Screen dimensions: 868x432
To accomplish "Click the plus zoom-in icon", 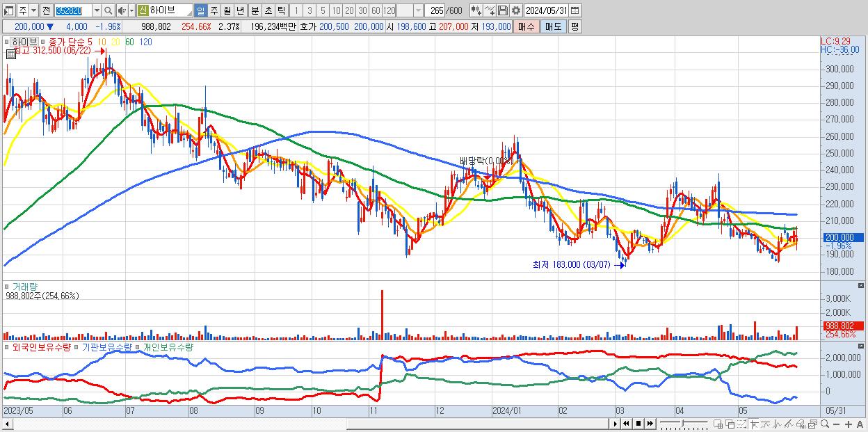I will pos(849,424).
